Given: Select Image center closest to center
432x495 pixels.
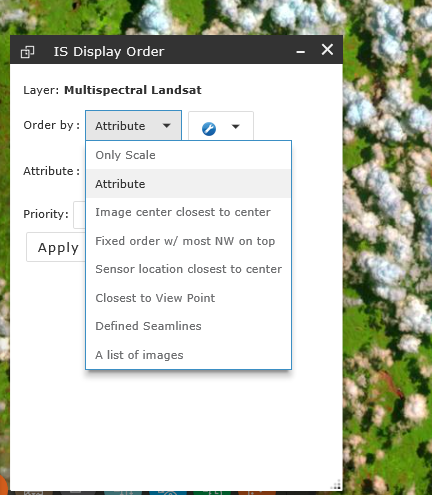Looking at the screenshot, I should pos(188,212).
